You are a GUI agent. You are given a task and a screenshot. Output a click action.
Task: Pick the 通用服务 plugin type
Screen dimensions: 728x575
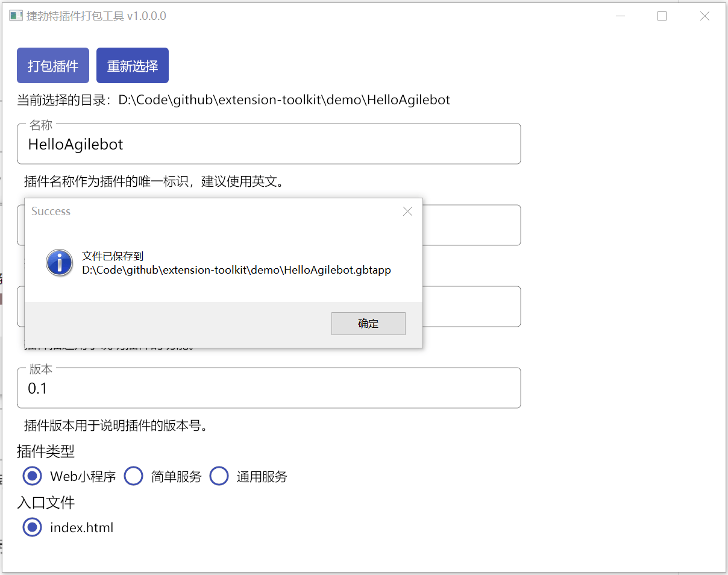pyautogui.click(x=219, y=476)
